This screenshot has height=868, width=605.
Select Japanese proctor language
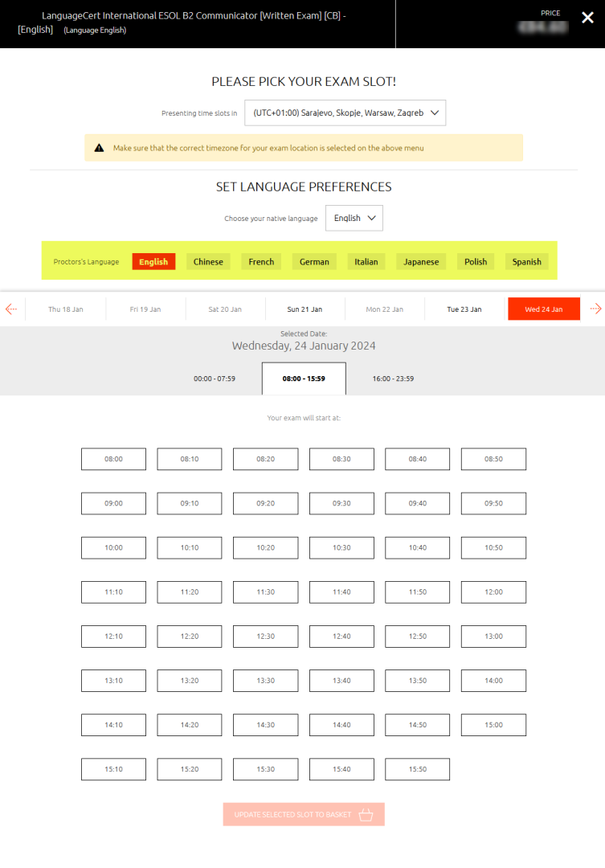pyautogui.click(x=421, y=262)
